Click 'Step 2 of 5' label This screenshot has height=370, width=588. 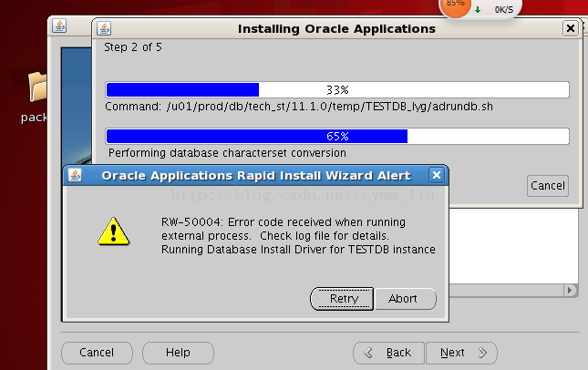(133, 47)
